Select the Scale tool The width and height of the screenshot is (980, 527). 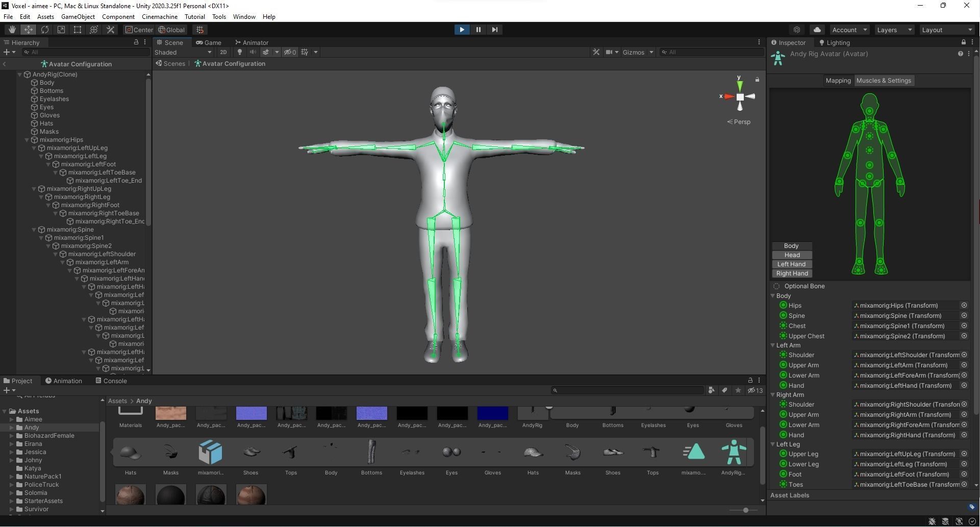[x=61, y=30]
